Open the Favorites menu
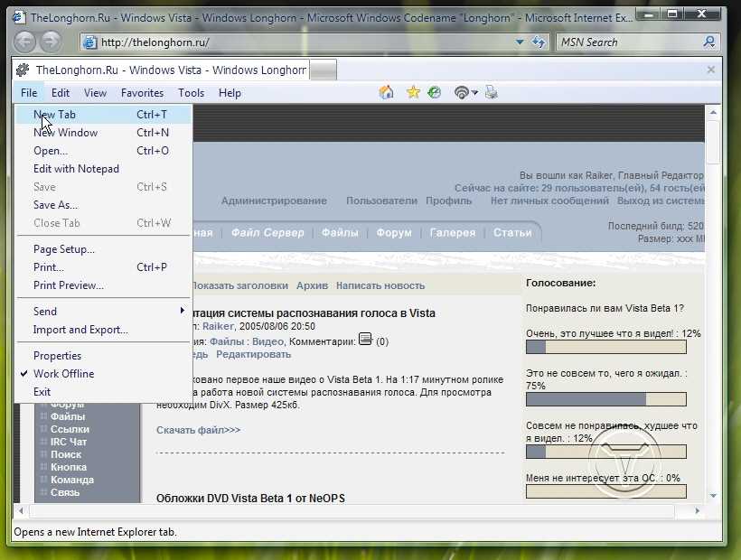Screen dimensions: 741x560 [x=142, y=93]
